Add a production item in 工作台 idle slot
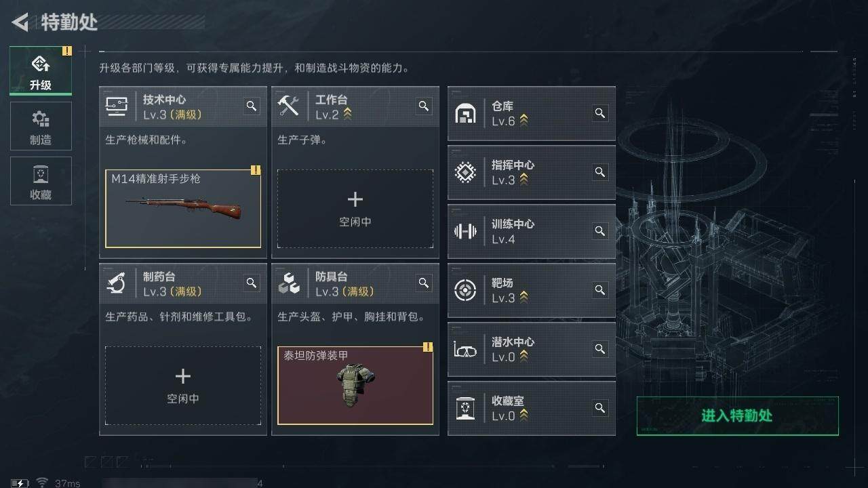Image resolution: width=868 pixels, height=488 pixels. point(355,209)
